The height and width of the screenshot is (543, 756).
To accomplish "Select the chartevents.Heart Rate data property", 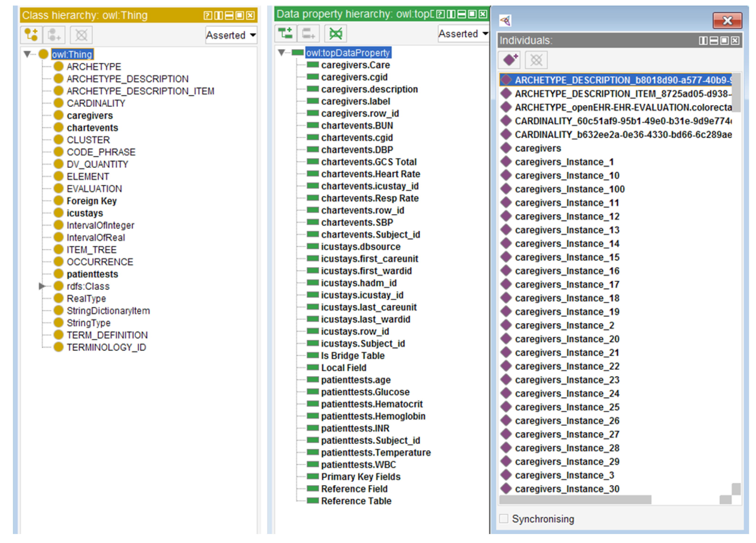I will [370, 174].
